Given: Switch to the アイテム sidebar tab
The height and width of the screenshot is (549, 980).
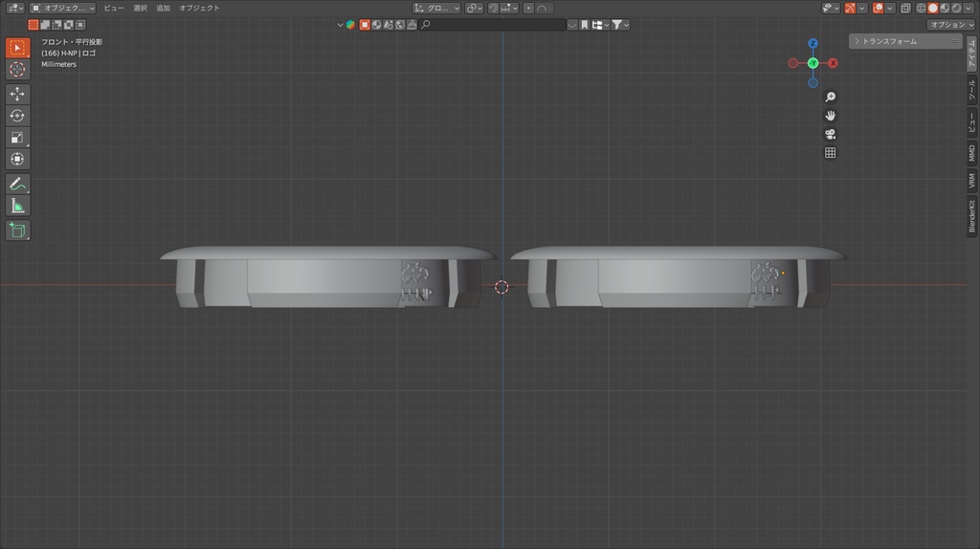Looking at the screenshot, I should coord(972,54).
